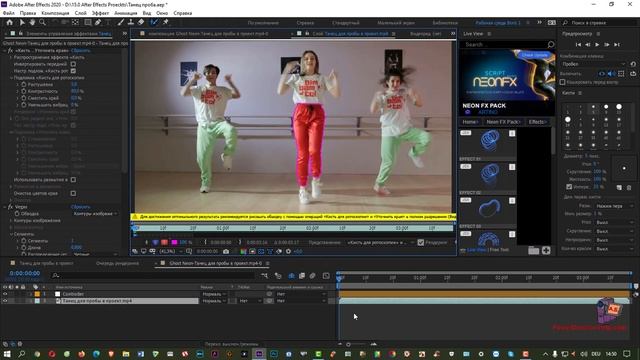Expand the Контрастность property arrow
The width and height of the screenshot is (640, 360).
click(x=18, y=91)
